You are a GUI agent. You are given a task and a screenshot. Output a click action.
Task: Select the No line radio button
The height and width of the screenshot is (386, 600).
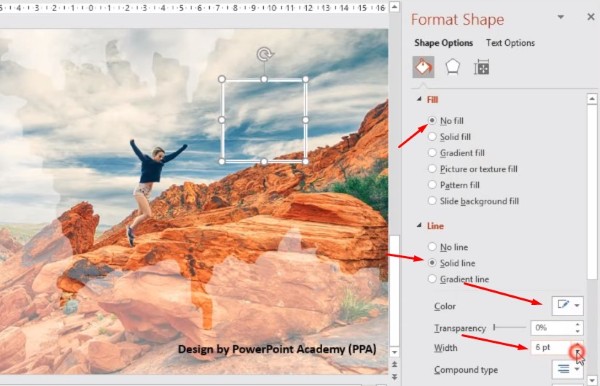432,247
